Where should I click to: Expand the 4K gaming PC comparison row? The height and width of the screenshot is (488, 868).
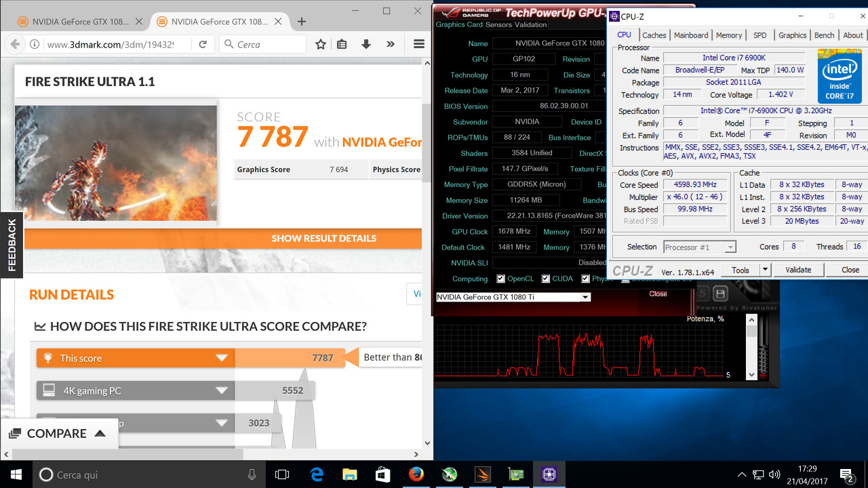point(221,390)
